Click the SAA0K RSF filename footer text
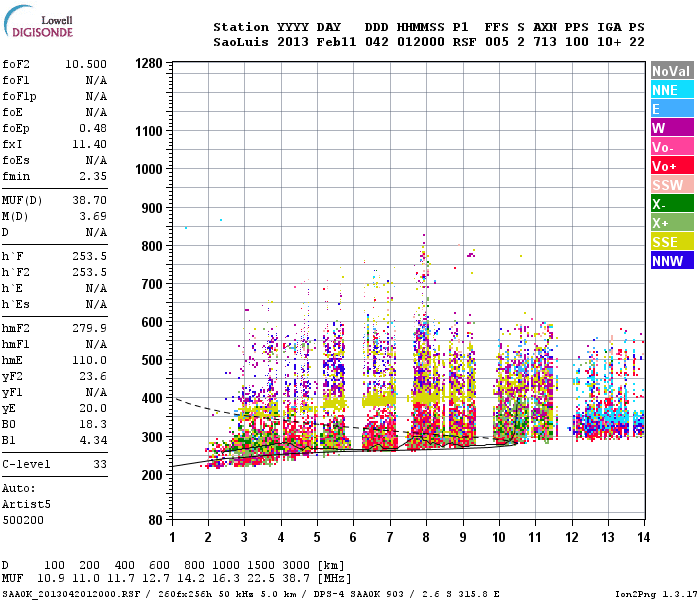Image resolution: width=700 pixels, height=600 pixels. click(71, 594)
